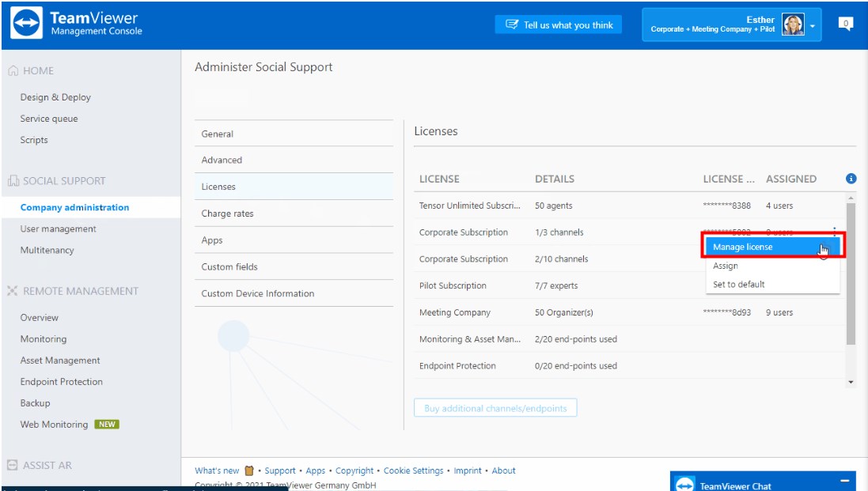Open the notifications chat bubble icon
Screen dimensions: 868x491
point(845,25)
